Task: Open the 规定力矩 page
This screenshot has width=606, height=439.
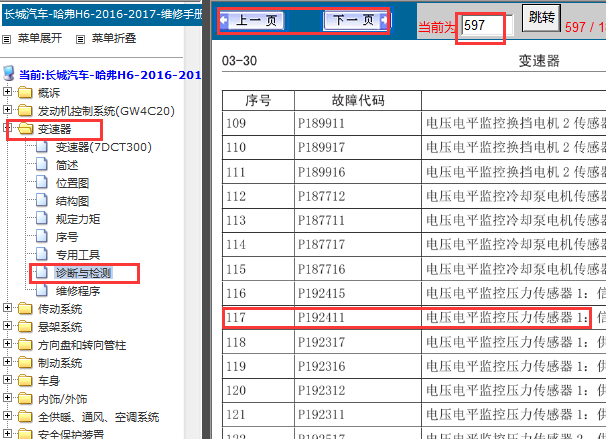Action: 78,219
